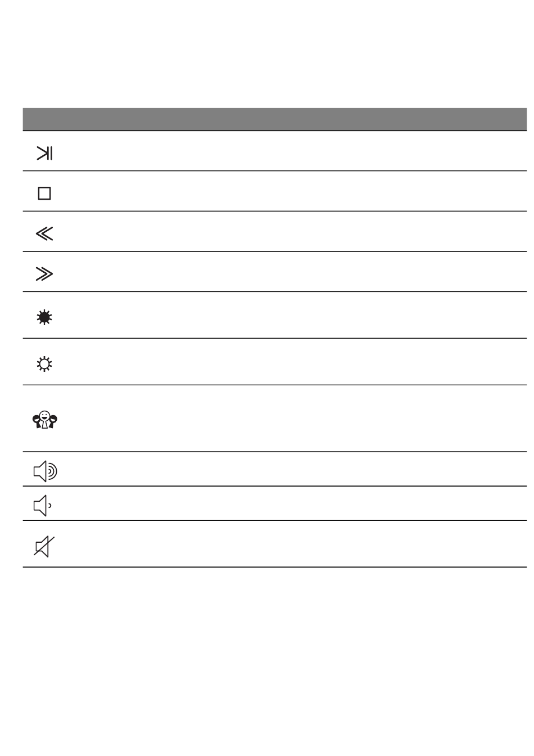Screen dimensions: 534x756
Task: Click the next track double-chevron icon
Action: [44, 274]
